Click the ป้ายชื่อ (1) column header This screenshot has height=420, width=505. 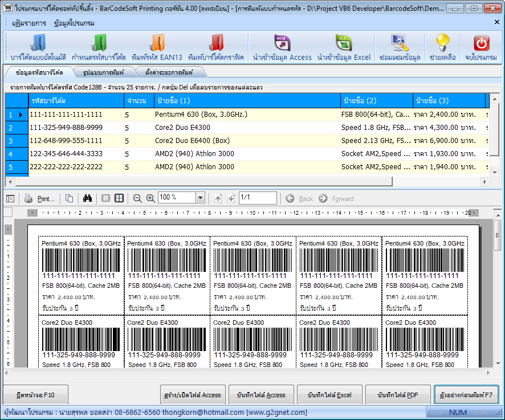pos(247,101)
